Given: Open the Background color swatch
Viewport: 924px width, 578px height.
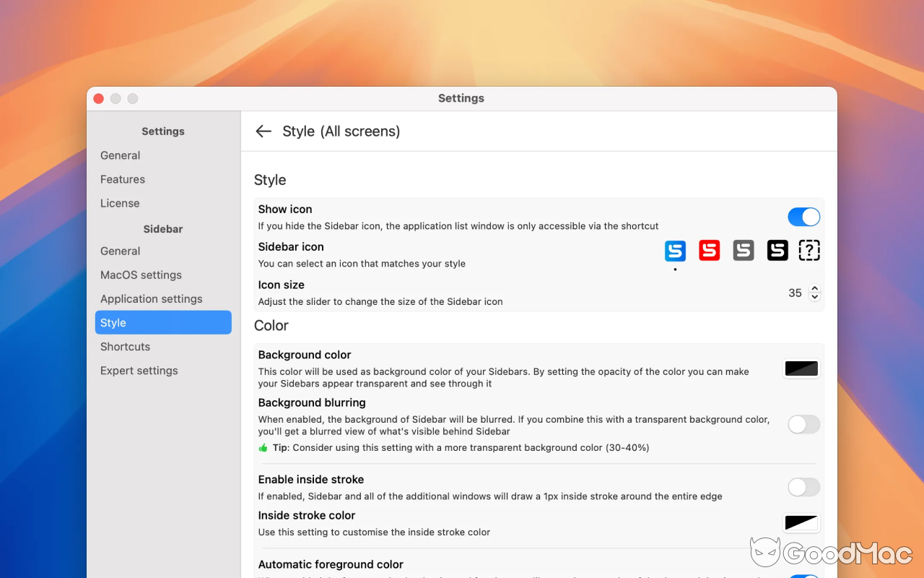Looking at the screenshot, I should tap(801, 368).
